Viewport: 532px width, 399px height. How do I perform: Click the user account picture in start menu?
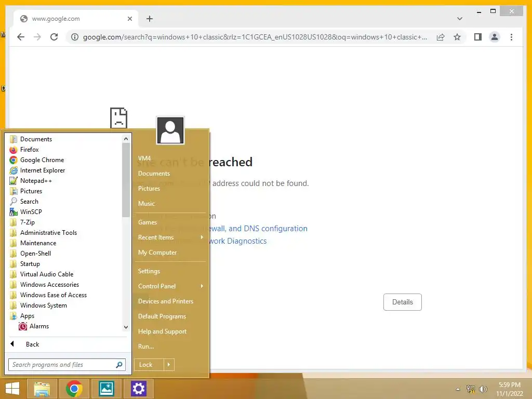170,130
